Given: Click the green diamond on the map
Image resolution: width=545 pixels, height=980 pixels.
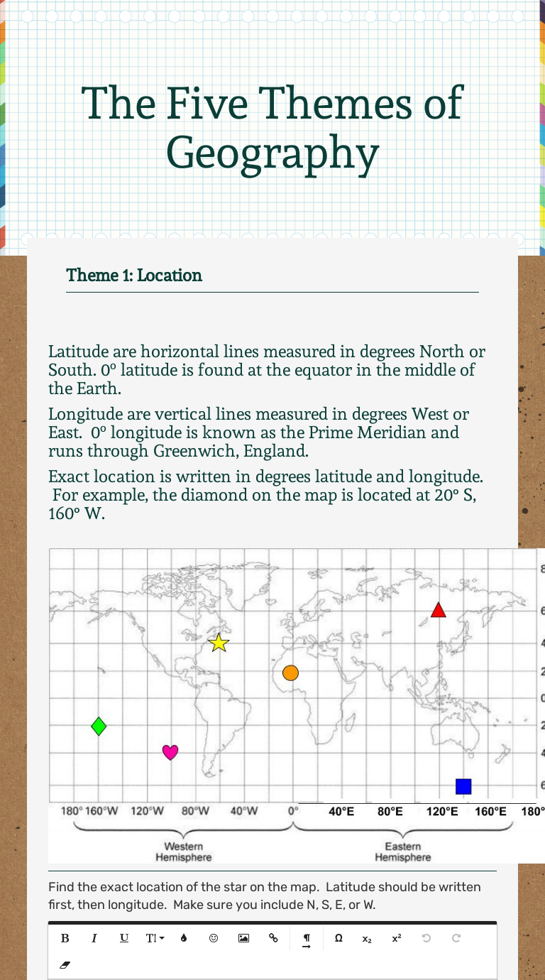Looking at the screenshot, I should pyautogui.click(x=99, y=726).
